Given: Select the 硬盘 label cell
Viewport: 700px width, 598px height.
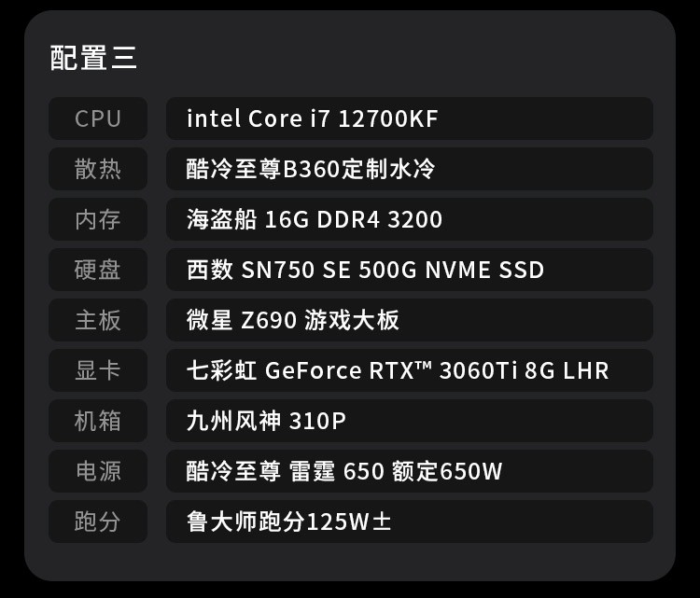Looking at the screenshot, I should (98, 271).
